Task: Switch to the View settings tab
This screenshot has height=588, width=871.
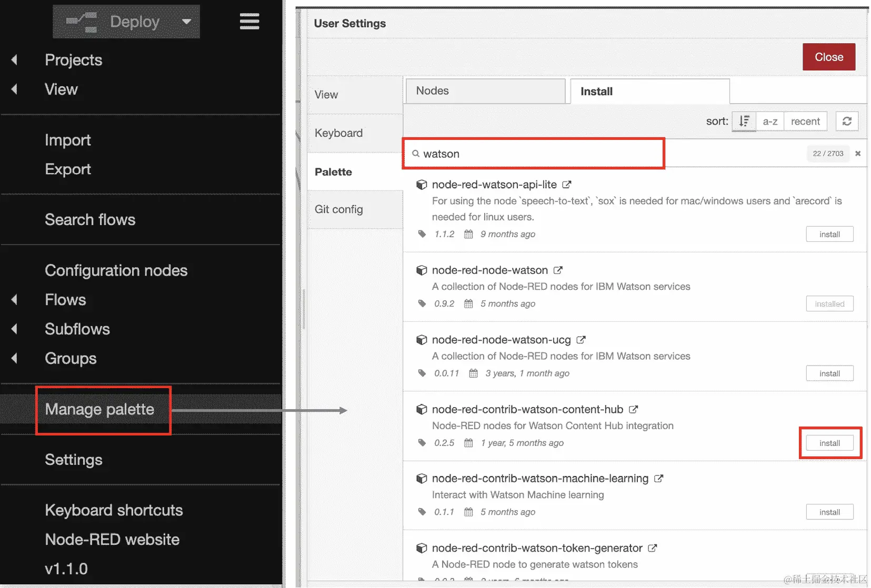Action: click(355, 95)
